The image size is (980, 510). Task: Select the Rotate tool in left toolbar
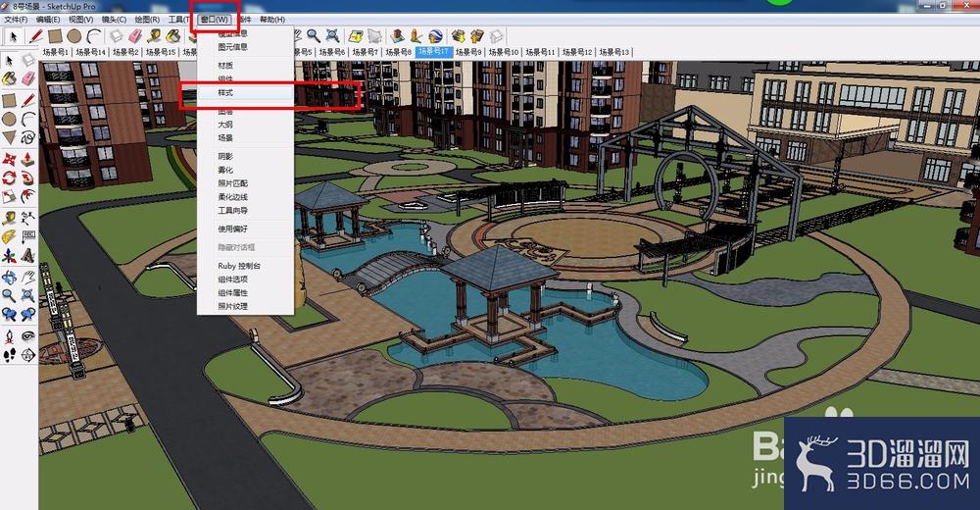point(10,178)
